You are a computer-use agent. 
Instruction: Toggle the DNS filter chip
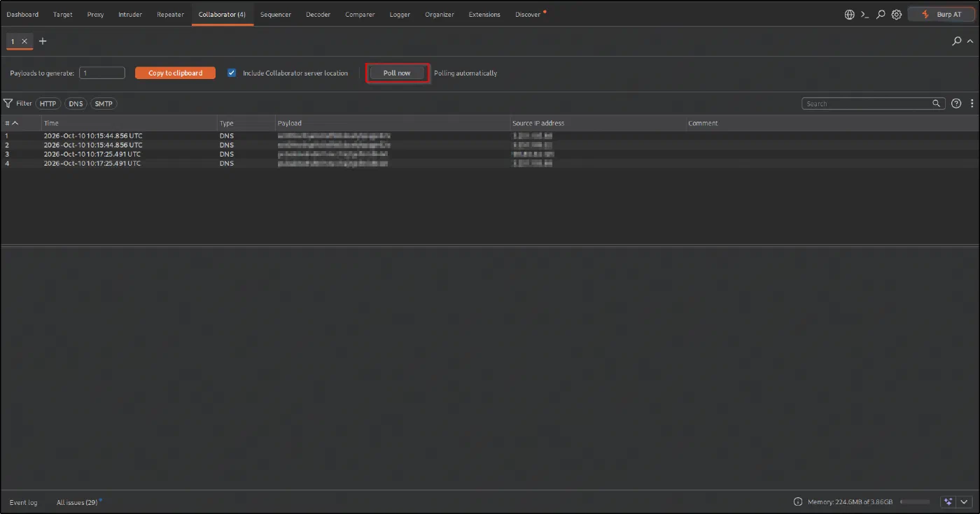(76, 103)
